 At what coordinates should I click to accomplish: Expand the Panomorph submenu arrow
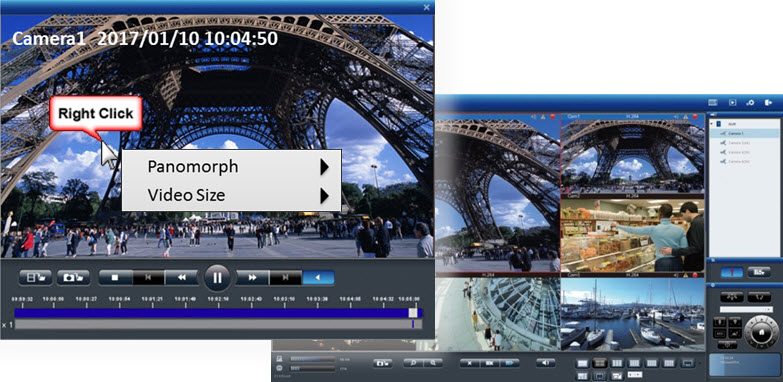click(x=325, y=167)
